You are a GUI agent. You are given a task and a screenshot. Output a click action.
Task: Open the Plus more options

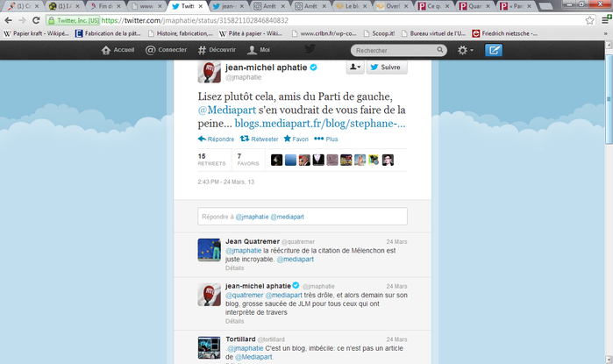pyautogui.click(x=326, y=139)
